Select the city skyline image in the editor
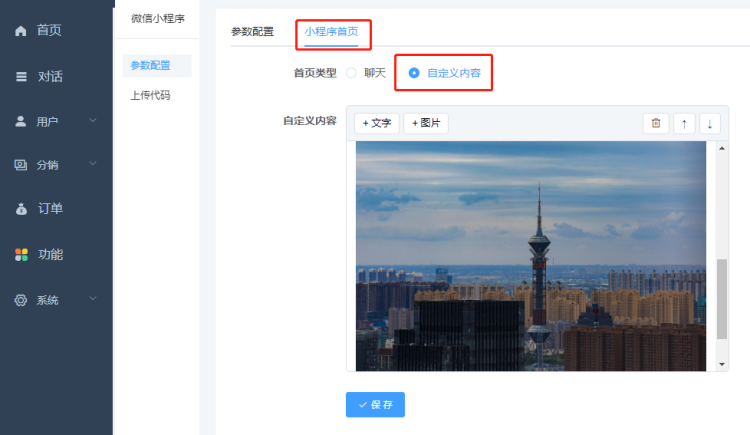Image resolution: width=750 pixels, height=435 pixels. [531, 256]
